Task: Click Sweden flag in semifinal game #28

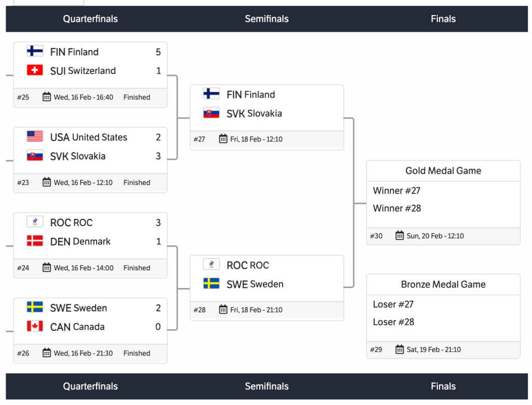Action: click(211, 283)
